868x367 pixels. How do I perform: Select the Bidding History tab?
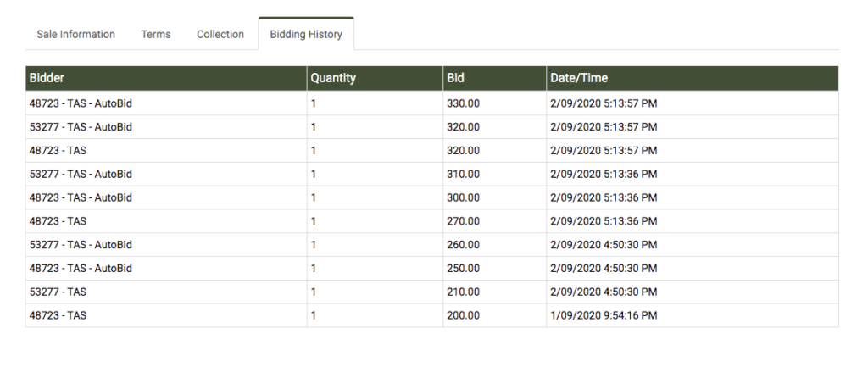pyautogui.click(x=306, y=35)
